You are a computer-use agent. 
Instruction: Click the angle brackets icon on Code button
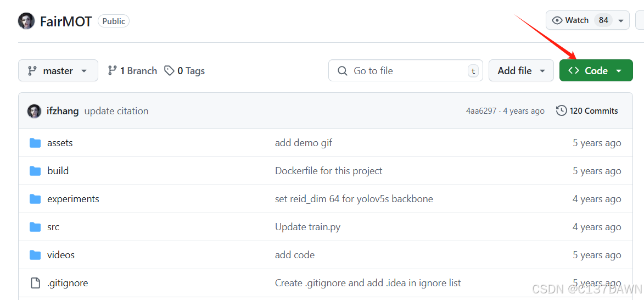[x=574, y=71]
